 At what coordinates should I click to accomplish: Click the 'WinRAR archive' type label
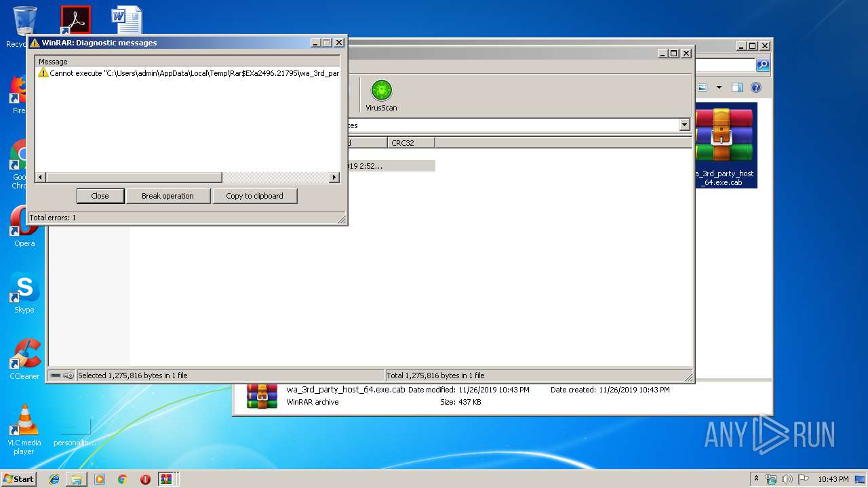click(x=313, y=402)
